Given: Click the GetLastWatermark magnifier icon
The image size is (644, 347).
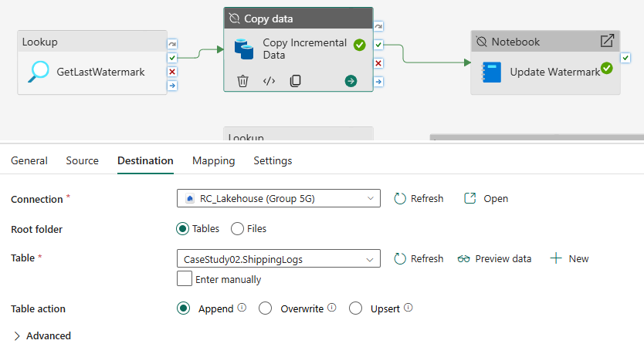Looking at the screenshot, I should click(x=39, y=72).
